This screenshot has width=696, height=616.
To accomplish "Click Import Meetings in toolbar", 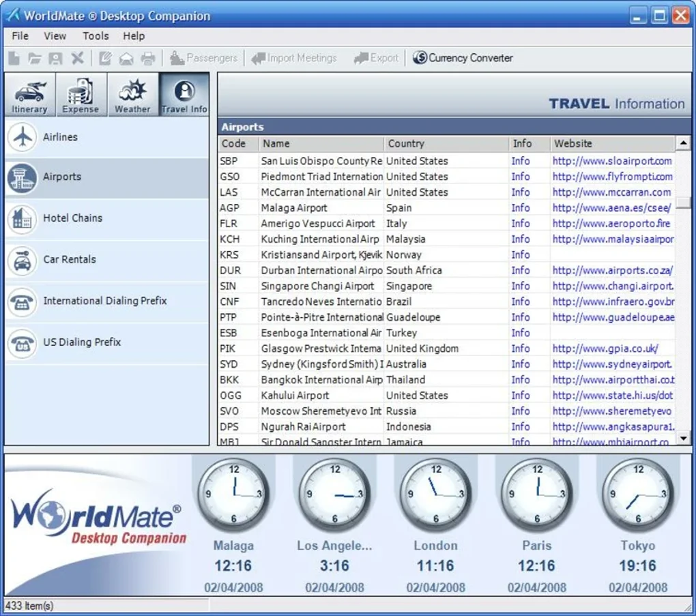I will coord(294,58).
